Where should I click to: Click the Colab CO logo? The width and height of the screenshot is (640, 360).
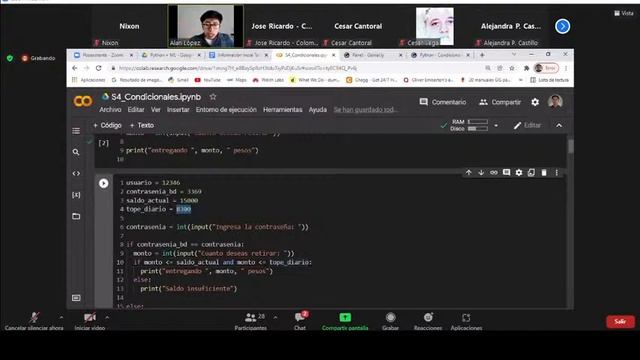[x=83, y=101]
